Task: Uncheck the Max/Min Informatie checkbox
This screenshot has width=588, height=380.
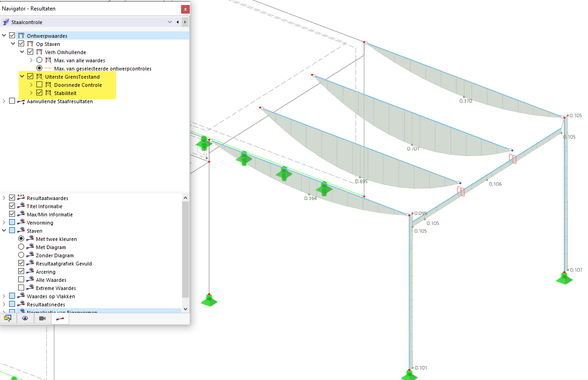Action: (x=12, y=214)
